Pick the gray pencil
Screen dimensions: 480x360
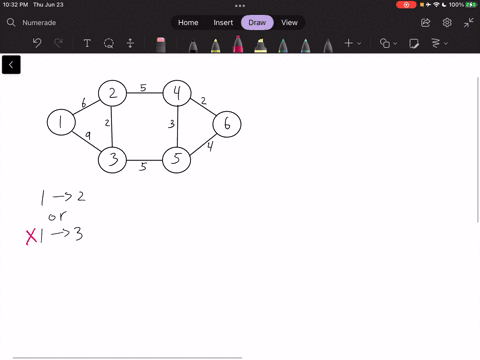(328, 46)
